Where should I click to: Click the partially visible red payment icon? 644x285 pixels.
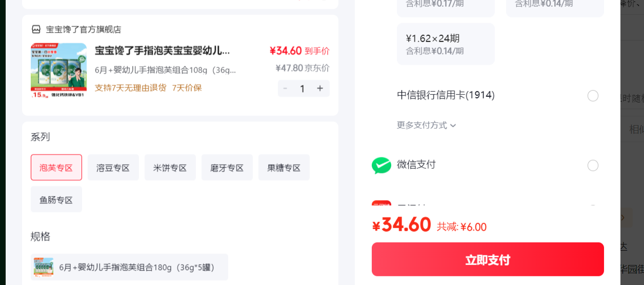(x=381, y=203)
